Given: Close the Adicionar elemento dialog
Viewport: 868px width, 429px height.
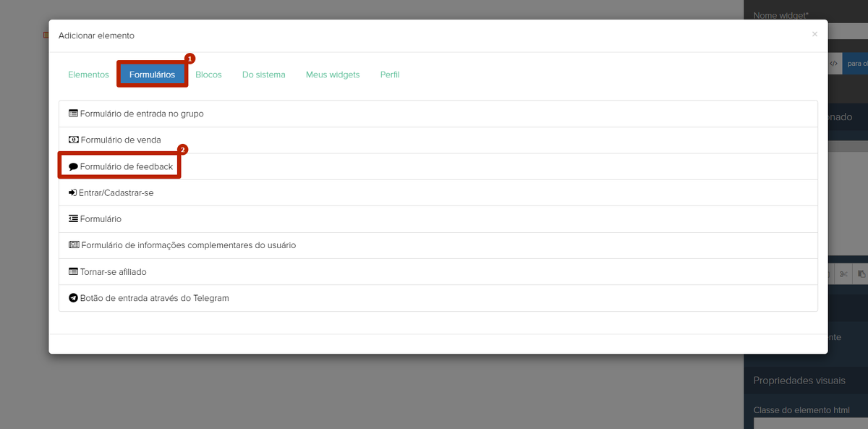Looking at the screenshot, I should (814, 34).
